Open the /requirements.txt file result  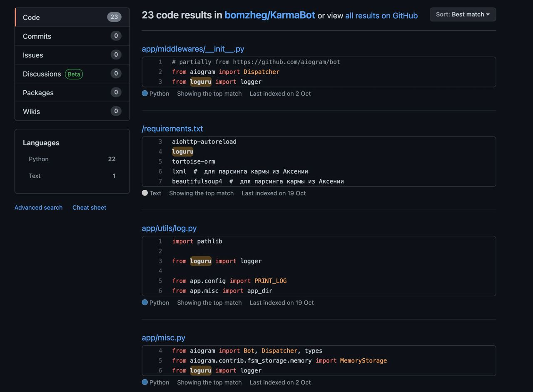click(172, 129)
